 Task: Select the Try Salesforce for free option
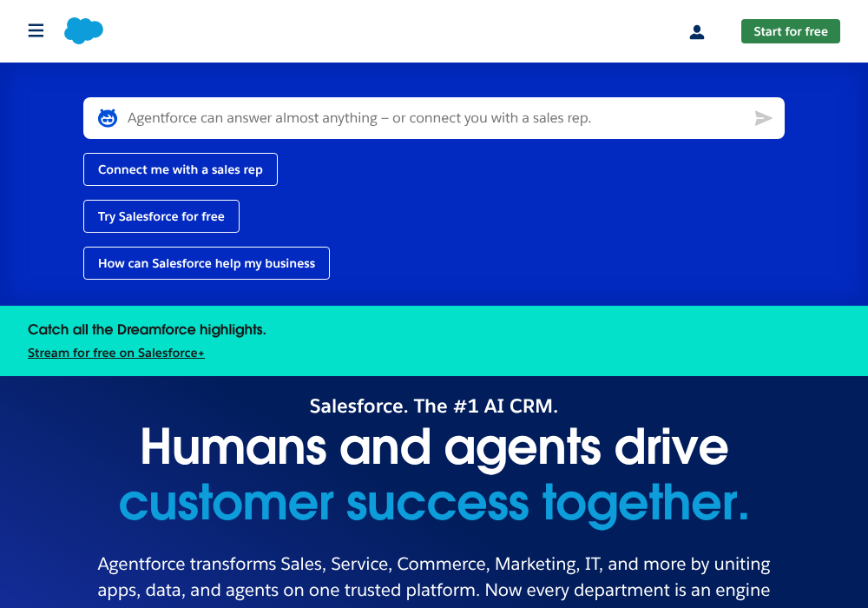click(x=161, y=215)
